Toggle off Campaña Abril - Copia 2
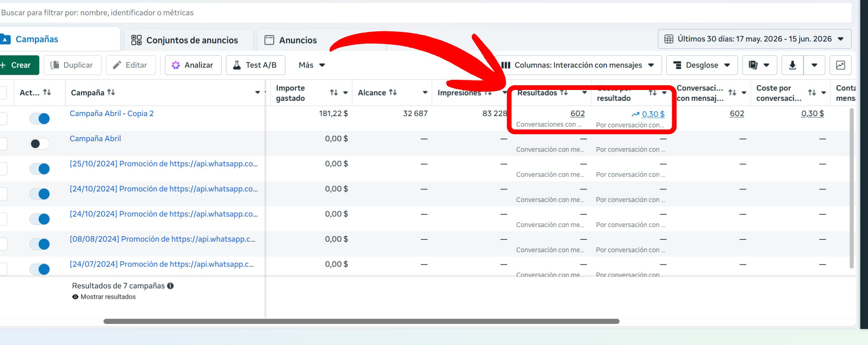 coord(40,119)
